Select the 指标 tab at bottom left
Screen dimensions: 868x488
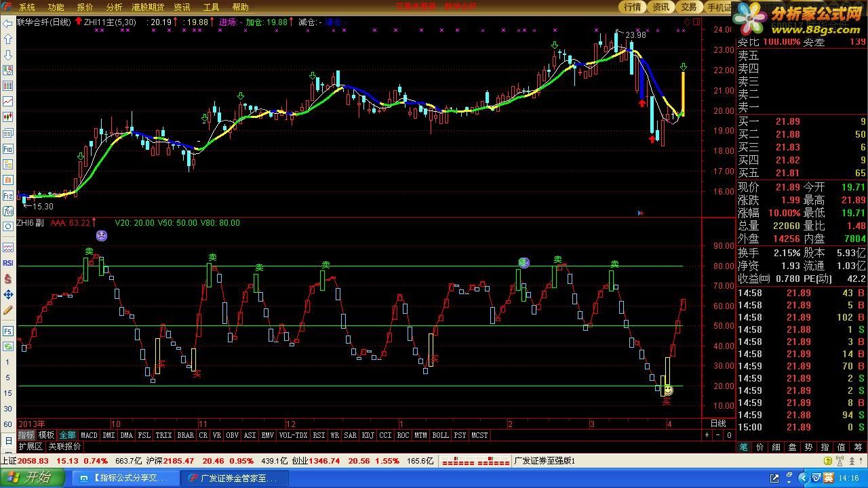(x=26, y=435)
